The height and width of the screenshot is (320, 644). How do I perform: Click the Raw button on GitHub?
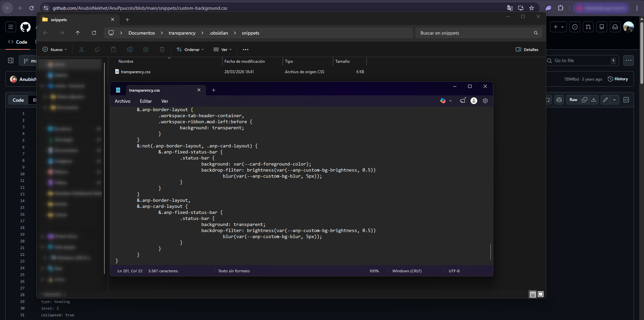573,100
